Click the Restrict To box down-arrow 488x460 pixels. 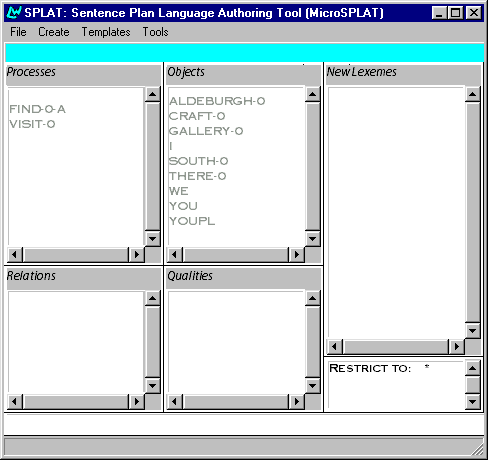pos(473,402)
